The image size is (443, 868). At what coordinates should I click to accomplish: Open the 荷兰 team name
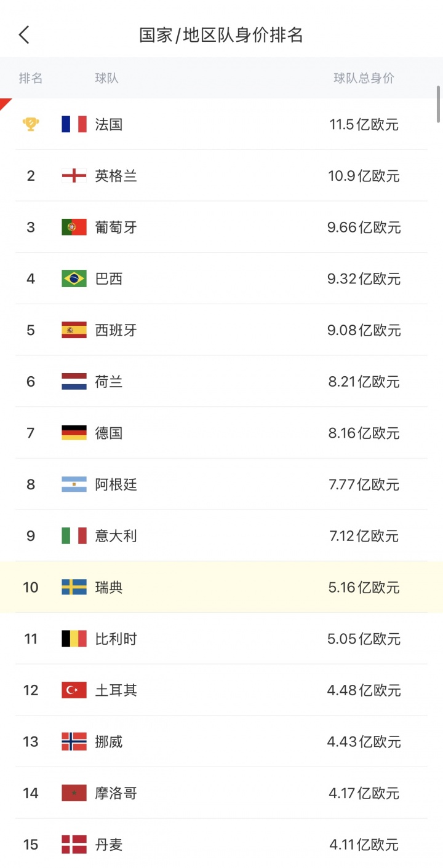[x=109, y=382]
